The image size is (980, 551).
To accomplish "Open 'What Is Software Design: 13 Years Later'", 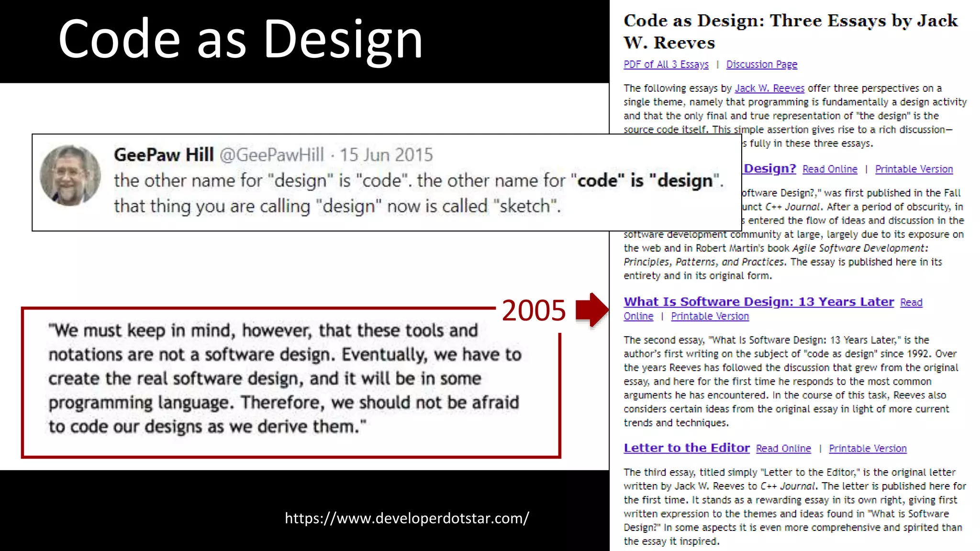I will (x=759, y=302).
